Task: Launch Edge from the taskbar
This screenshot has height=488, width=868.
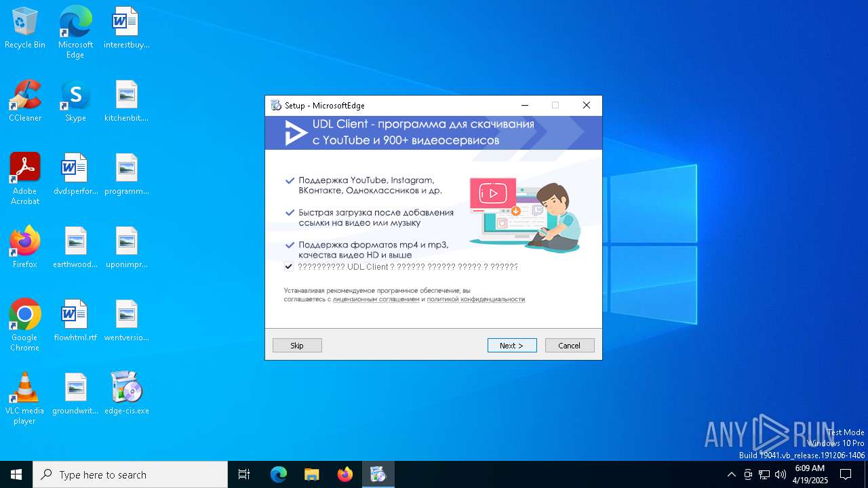Action: coord(279,474)
